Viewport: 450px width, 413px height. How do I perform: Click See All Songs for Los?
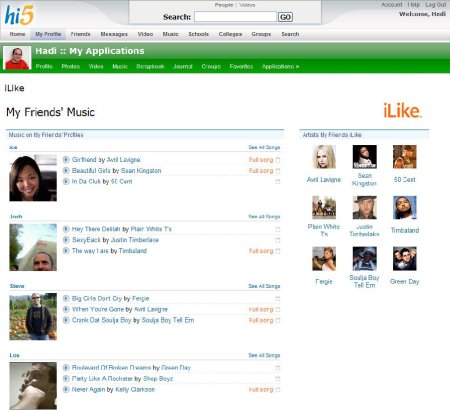click(264, 355)
